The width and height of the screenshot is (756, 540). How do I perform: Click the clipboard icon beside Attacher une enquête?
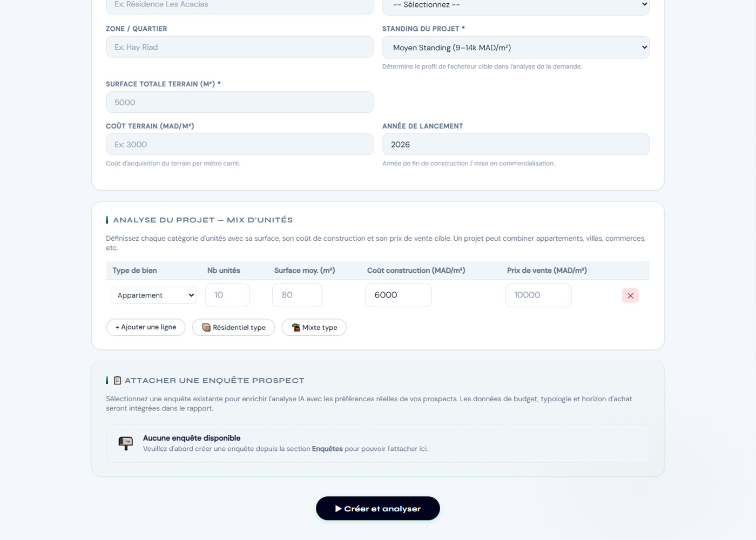tap(117, 381)
